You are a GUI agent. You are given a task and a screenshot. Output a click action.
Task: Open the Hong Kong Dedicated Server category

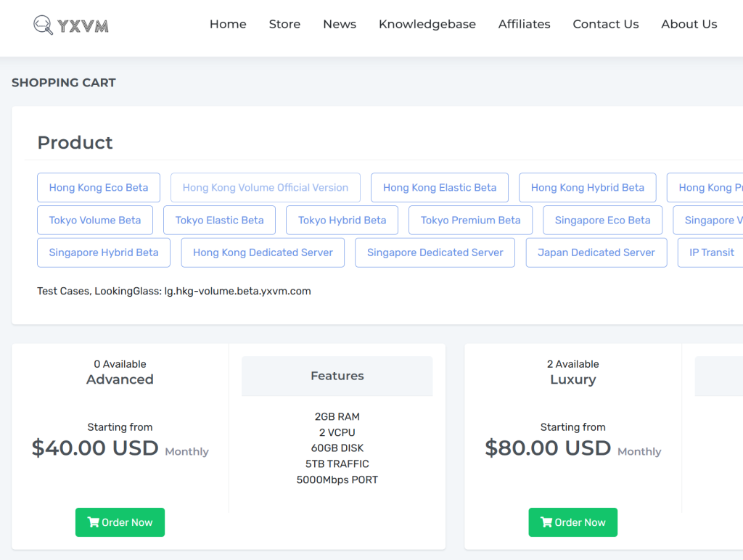(263, 252)
